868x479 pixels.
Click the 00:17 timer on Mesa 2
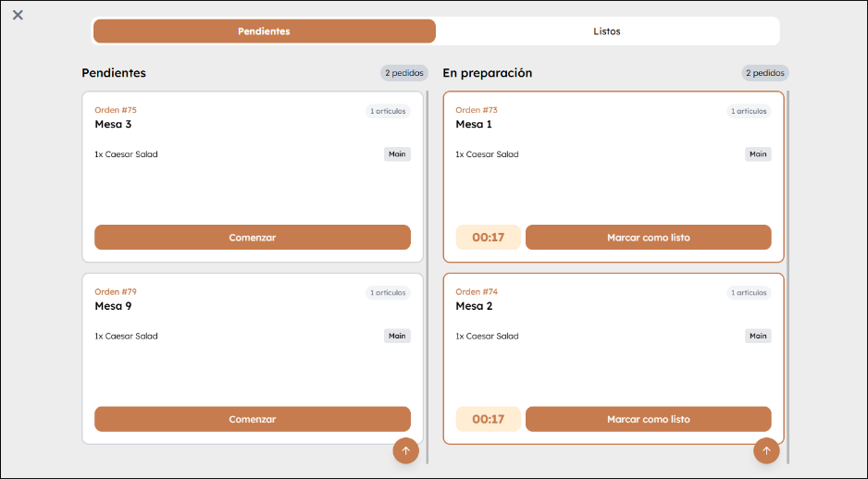coord(489,419)
